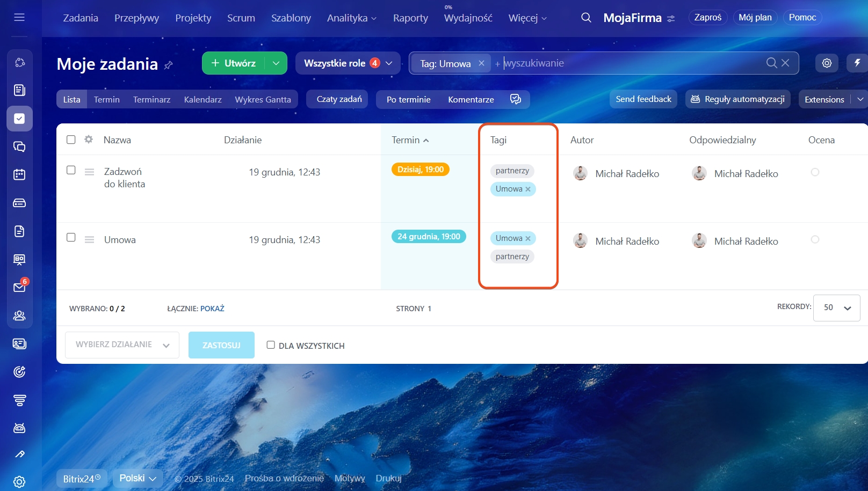Click into the wyszukiwanie search field

(x=628, y=63)
